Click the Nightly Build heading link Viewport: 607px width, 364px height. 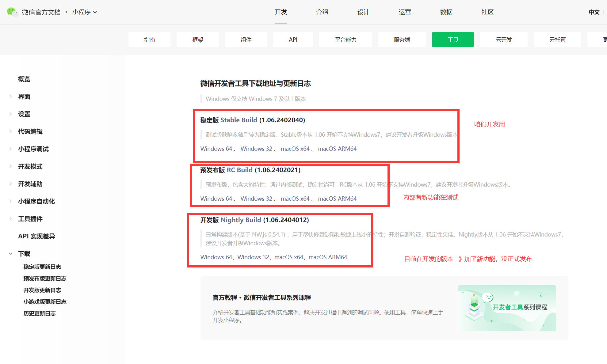pos(241,220)
